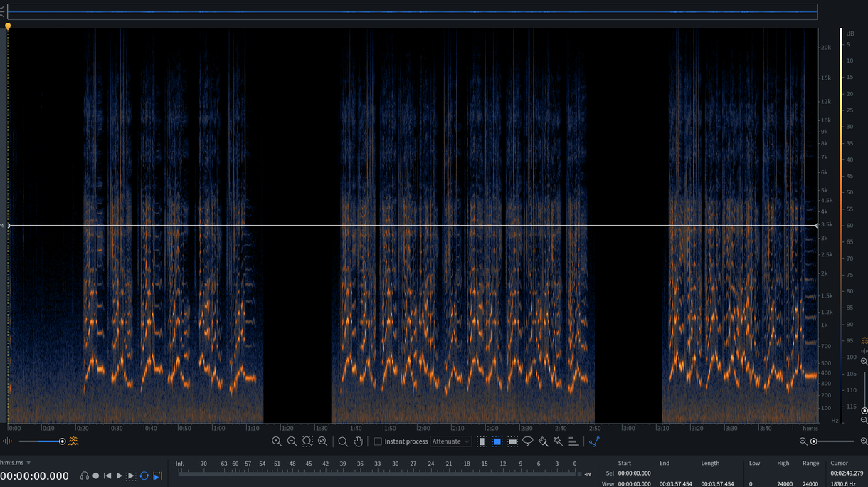This screenshot has height=487, width=868.
Task: Zoom to the current selection
Action: pos(307,441)
